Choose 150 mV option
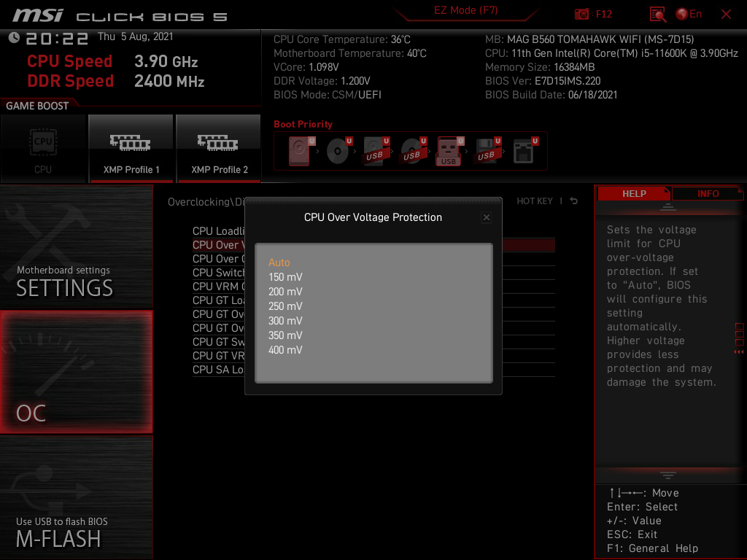Viewport: 747px width, 560px height. [285, 277]
